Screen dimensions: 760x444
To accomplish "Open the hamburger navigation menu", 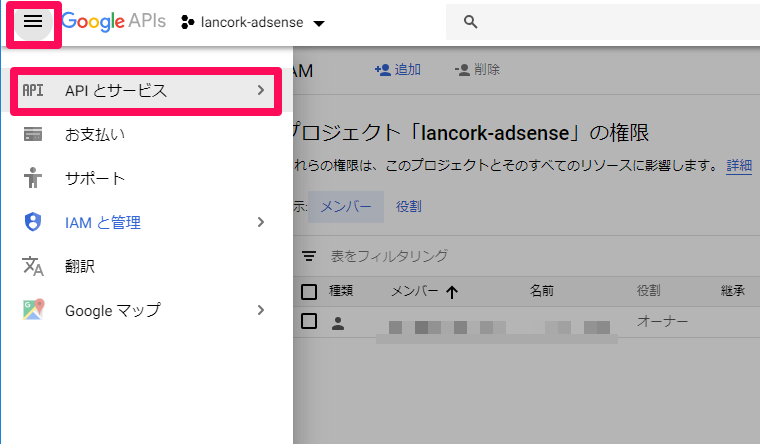I will click(x=33, y=21).
